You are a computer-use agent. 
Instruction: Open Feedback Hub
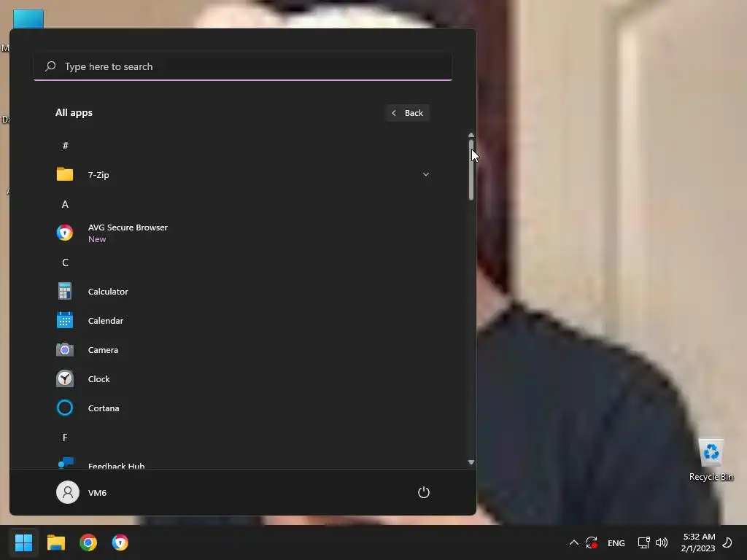(243, 463)
